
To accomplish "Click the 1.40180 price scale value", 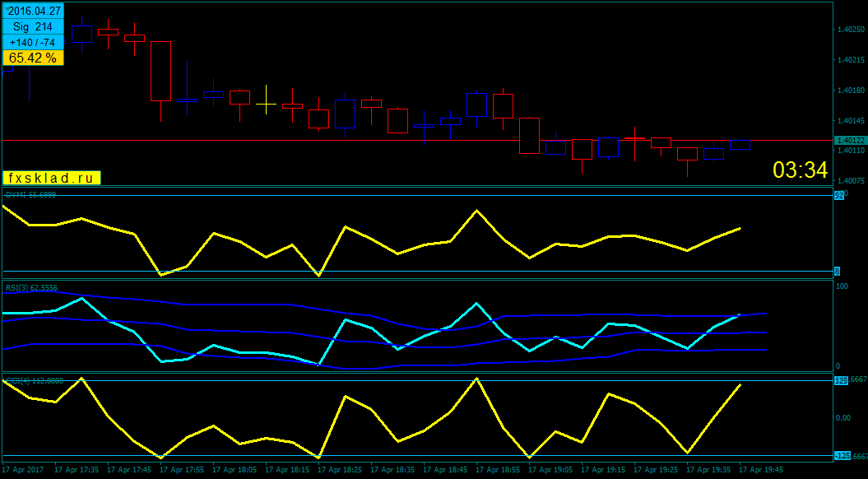I will (850, 90).
